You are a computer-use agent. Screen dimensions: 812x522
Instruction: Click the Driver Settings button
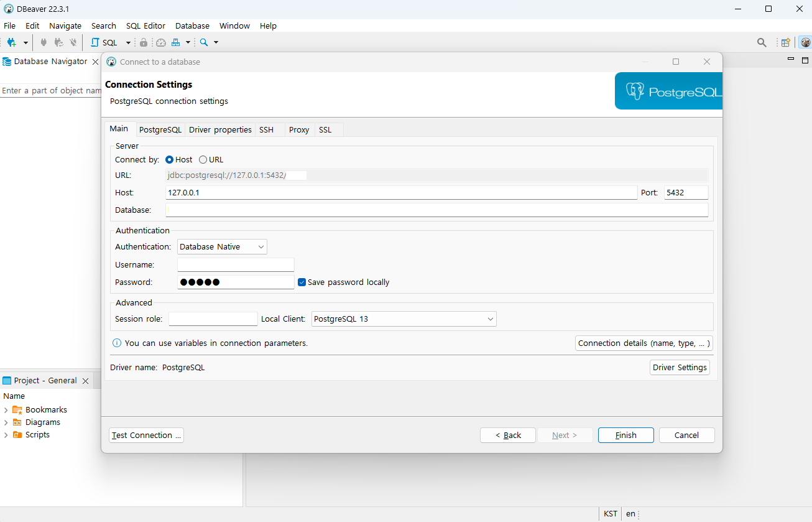680,368
